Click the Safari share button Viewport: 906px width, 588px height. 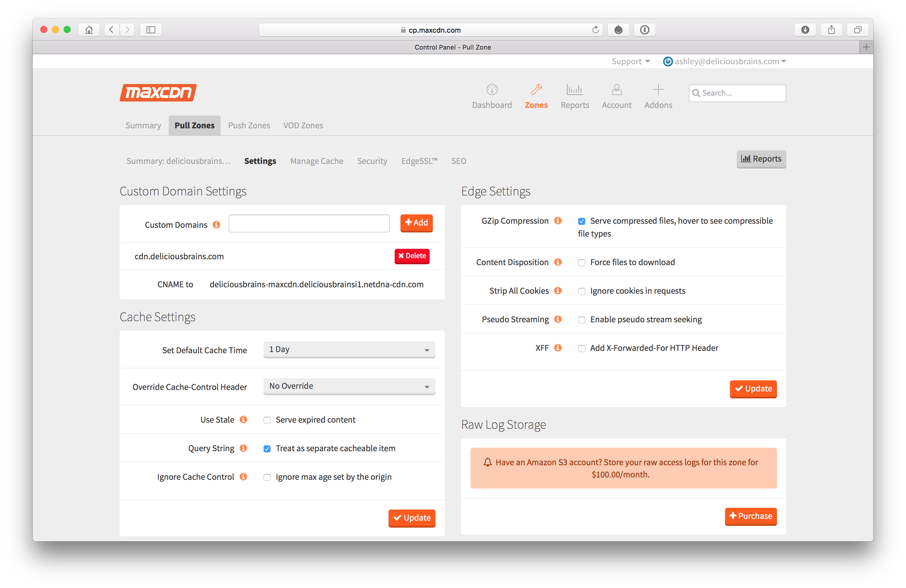(831, 30)
